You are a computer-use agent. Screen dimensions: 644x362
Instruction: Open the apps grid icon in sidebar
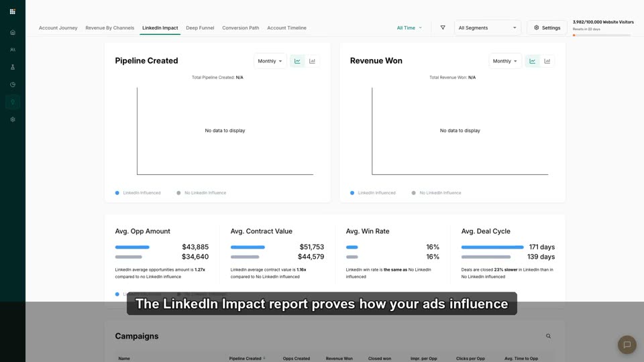pos(12,11)
